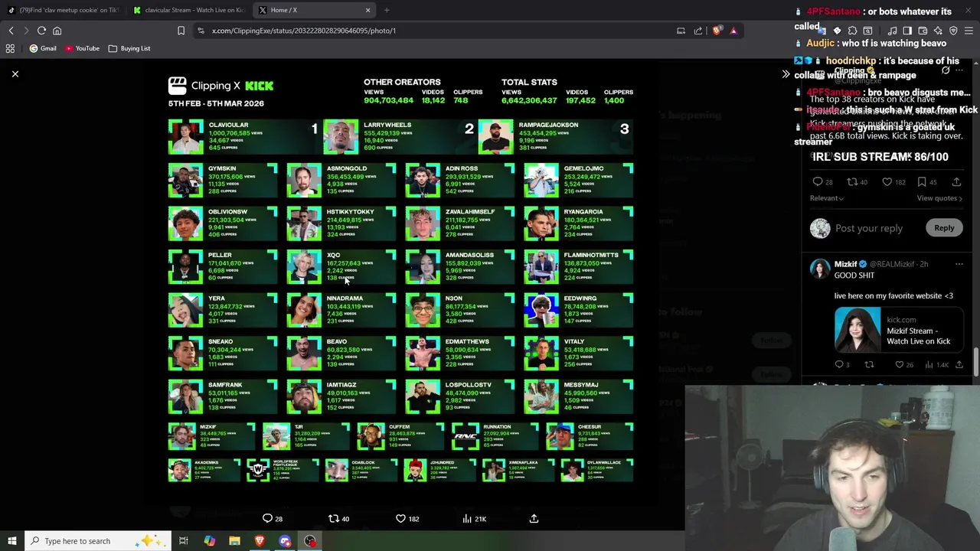
Task: Go to the browser home page
Action: (57, 31)
